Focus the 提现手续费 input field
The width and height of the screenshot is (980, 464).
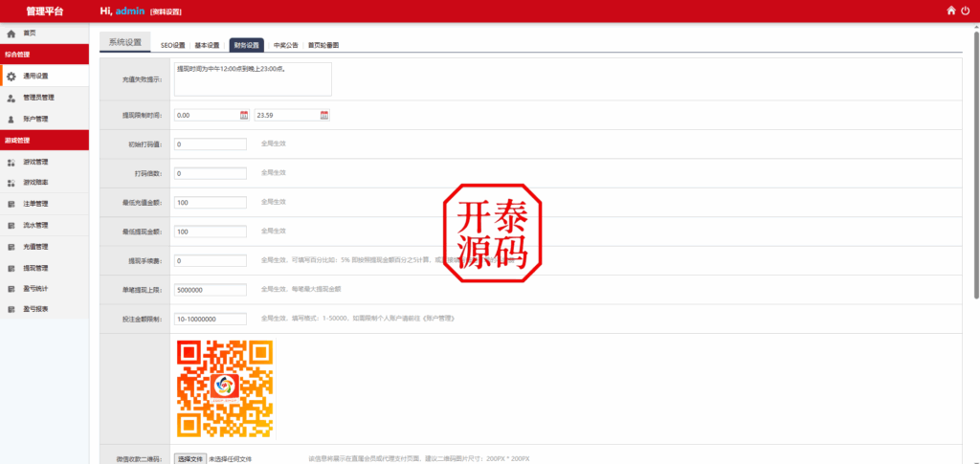210,260
